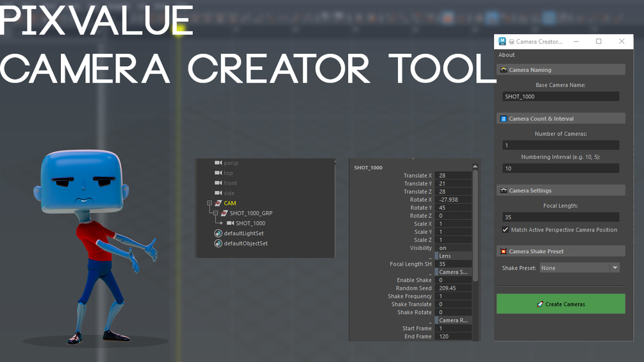
Task: Click the top camera icon in outliner
Action: click(x=218, y=173)
